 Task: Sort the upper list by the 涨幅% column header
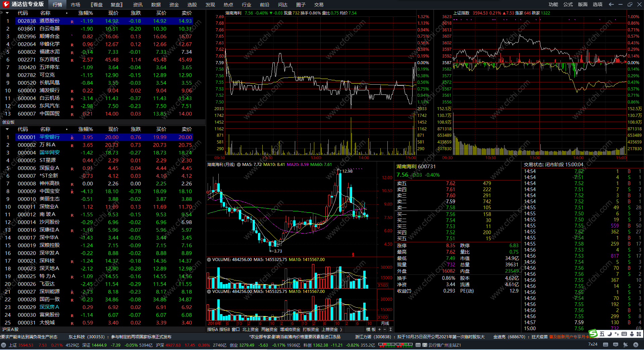coord(86,13)
